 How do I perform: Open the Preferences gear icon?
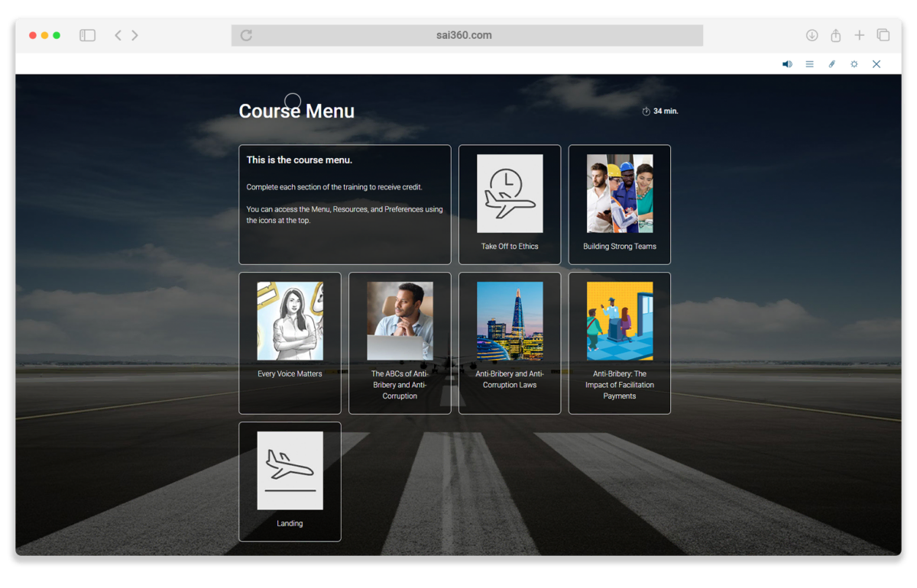(x=854, y=63)
